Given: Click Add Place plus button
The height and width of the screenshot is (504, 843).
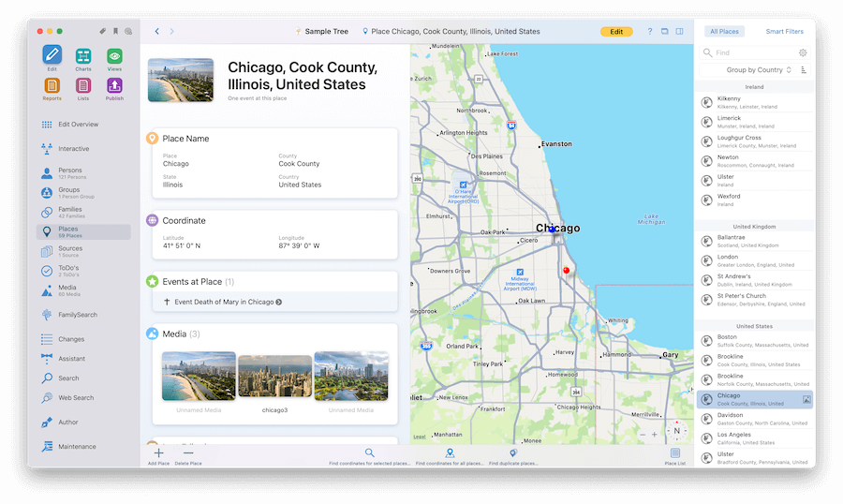Looking at the screenshot, I should 158,455.
